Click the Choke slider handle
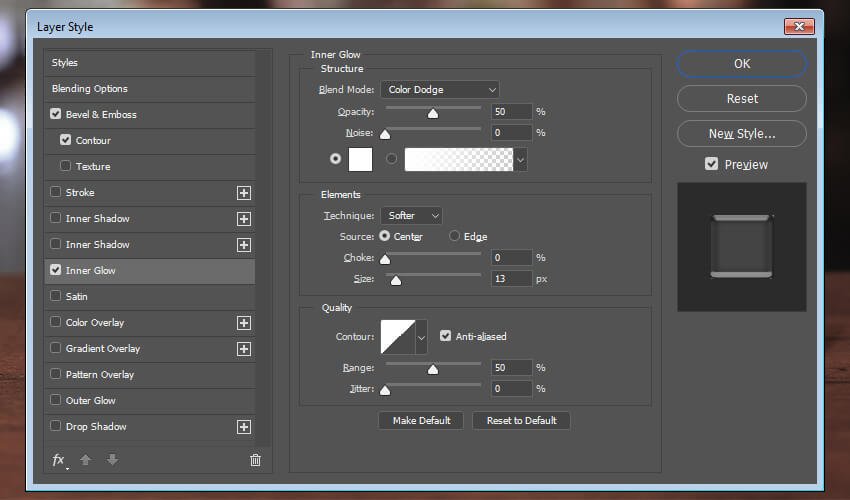850x500 pixels. pos(385,259)
